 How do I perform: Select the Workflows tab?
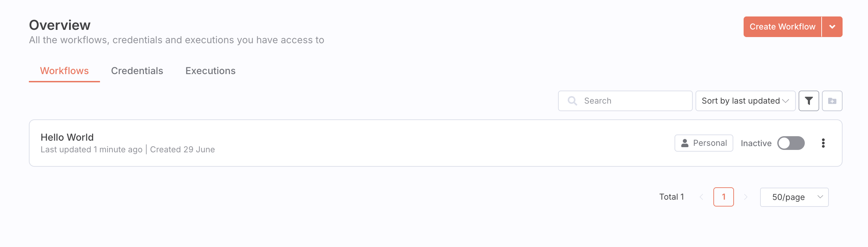coord(64,71)
